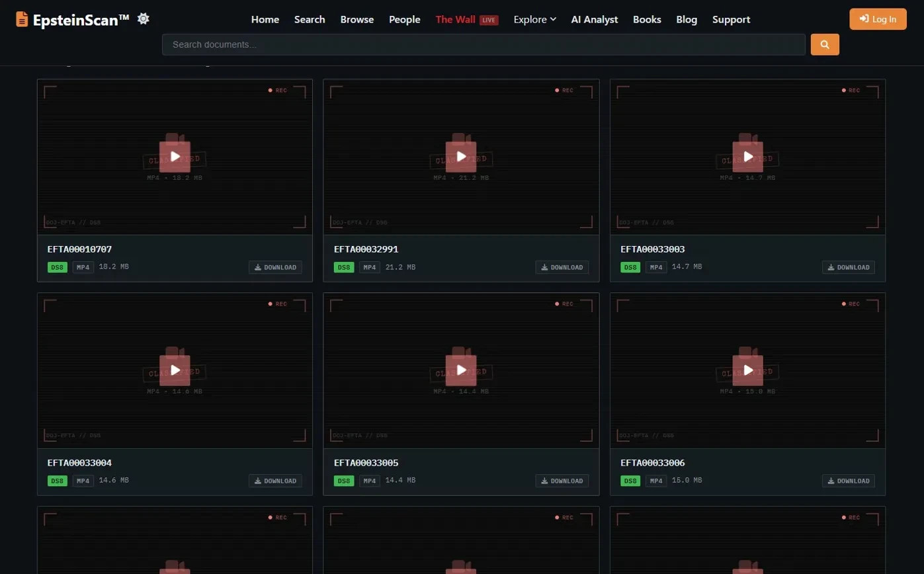Open the EFTA00033005 video thumbnail
The image size is (924, 574).
(x=461, y=370)
